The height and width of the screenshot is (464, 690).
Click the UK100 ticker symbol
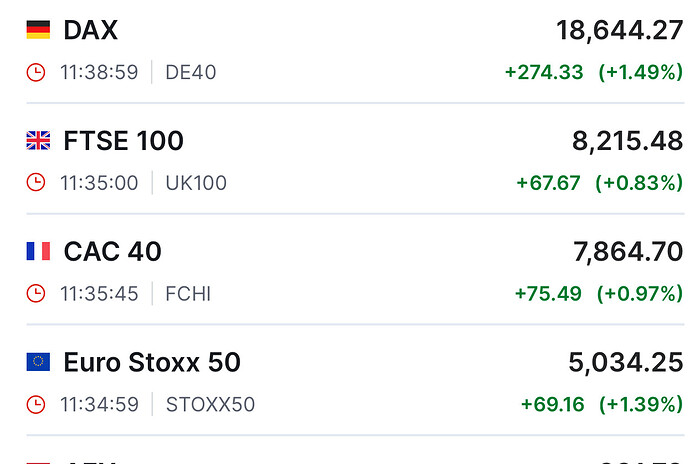coord(196,183)
